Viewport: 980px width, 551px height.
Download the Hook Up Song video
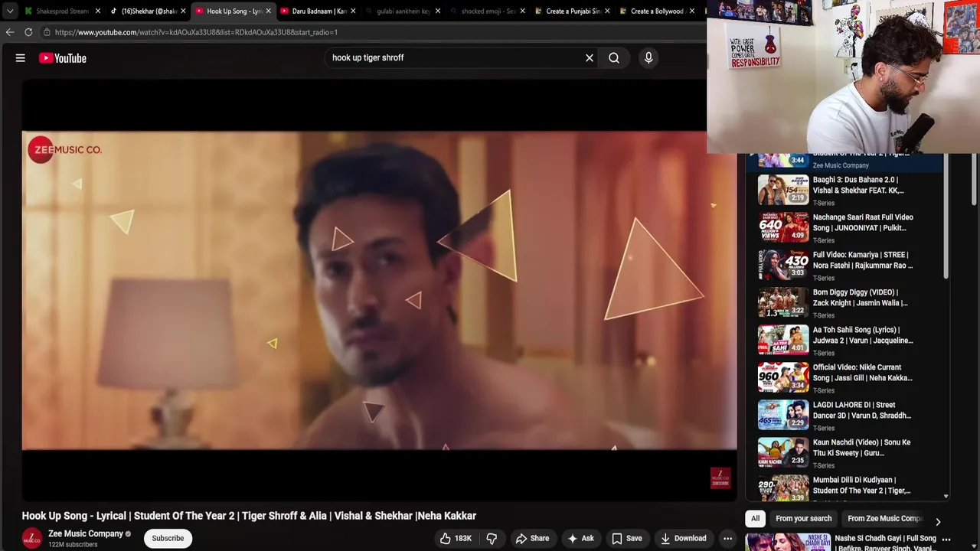[683, 539]
